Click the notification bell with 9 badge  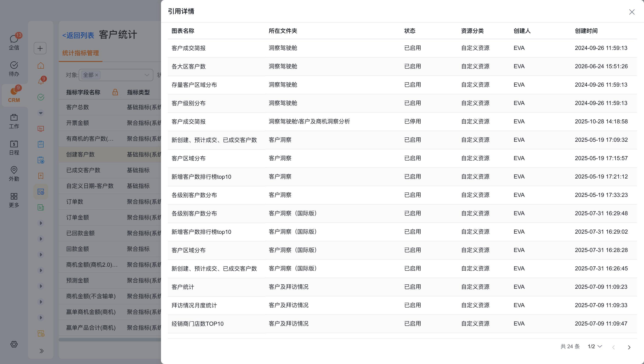[41, 81]
